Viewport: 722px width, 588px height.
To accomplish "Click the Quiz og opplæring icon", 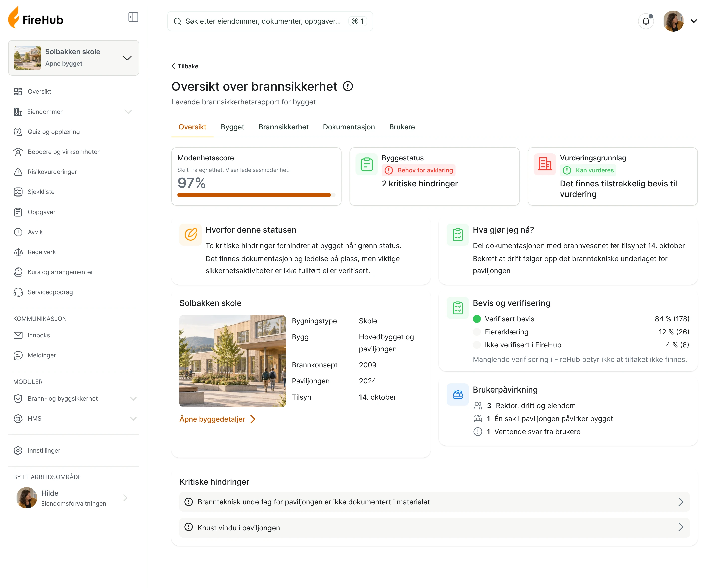I will coord(18,131).
